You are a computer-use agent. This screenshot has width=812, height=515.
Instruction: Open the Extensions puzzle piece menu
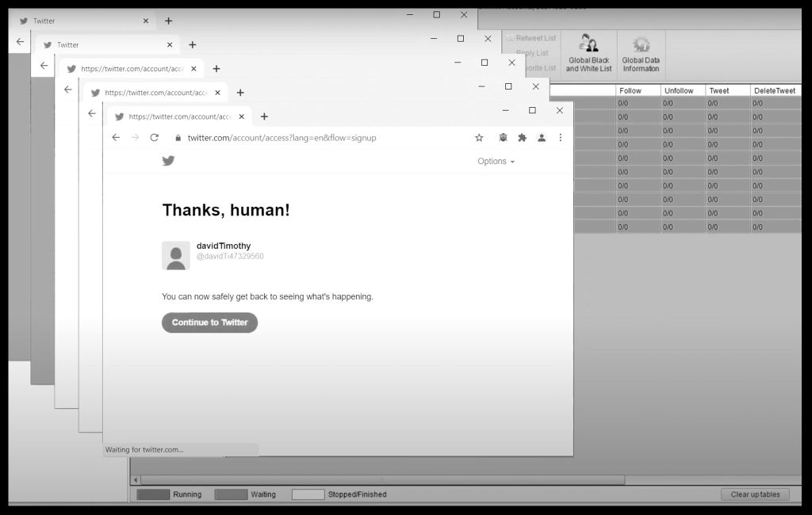522,138
